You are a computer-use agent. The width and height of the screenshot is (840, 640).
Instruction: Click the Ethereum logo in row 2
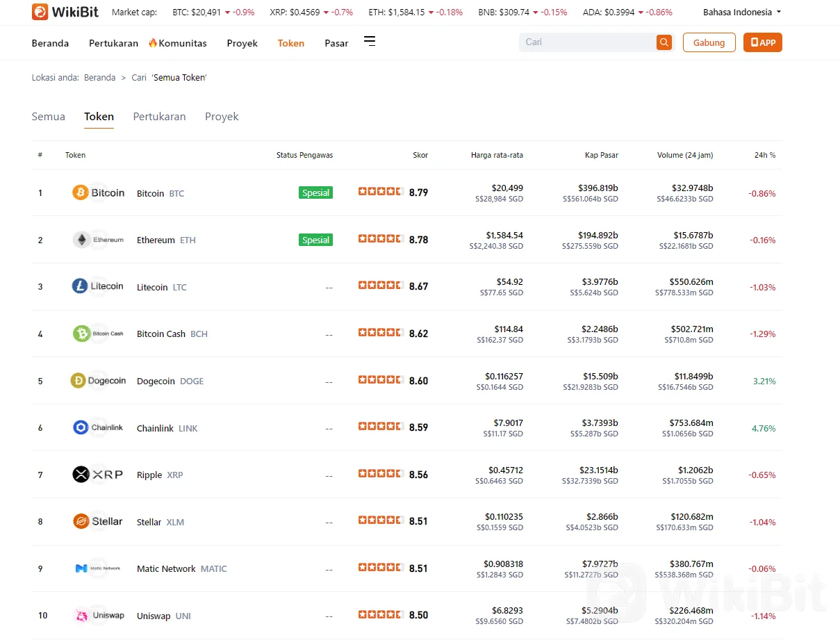point(99,240)
